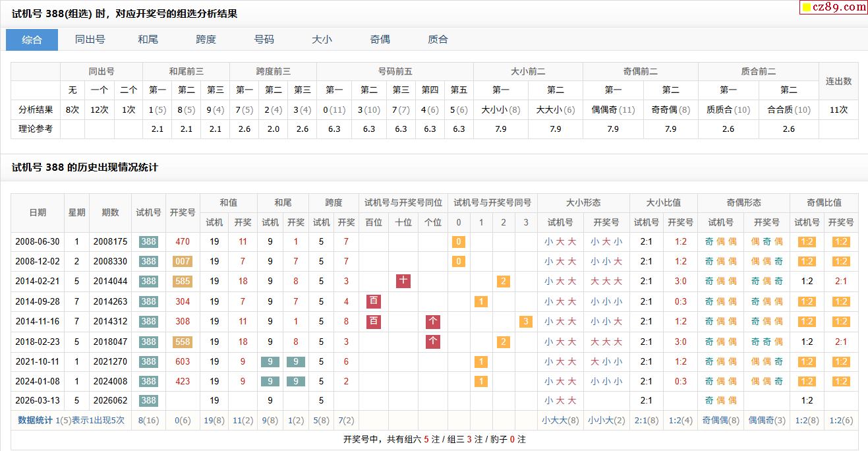The width and height of the screenshot is (868, 451).
Task: Click the yellow square beside cz89.com
Action: coord(806,8)
